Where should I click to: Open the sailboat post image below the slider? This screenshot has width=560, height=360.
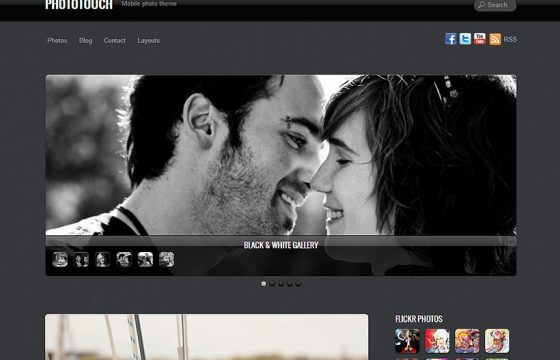pos(206,337)
